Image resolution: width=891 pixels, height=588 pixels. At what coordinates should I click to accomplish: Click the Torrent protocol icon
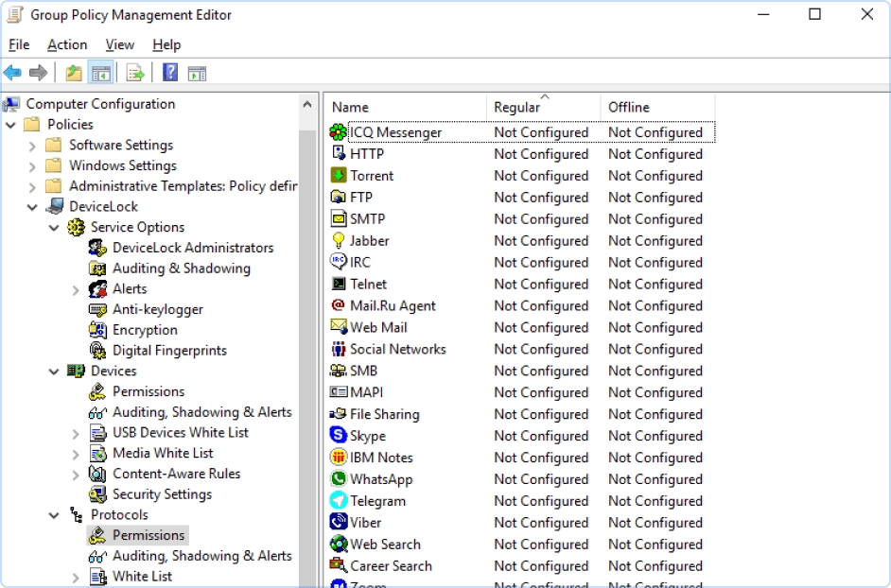(x=338, y=176)
